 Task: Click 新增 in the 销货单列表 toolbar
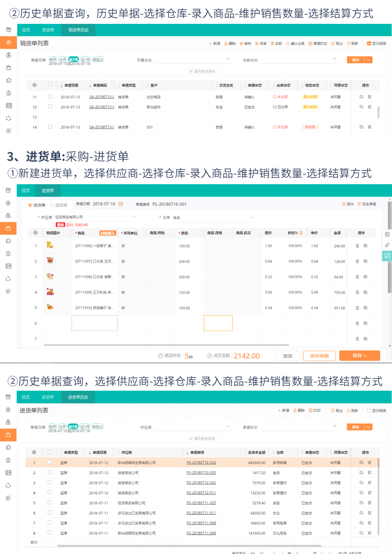(215, 44)
